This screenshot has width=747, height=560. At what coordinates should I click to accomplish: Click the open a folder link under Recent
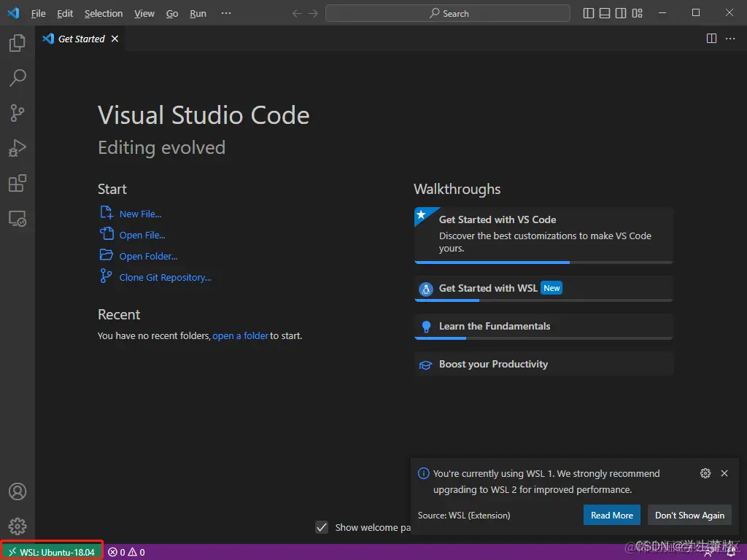click(x=241, y=335)
